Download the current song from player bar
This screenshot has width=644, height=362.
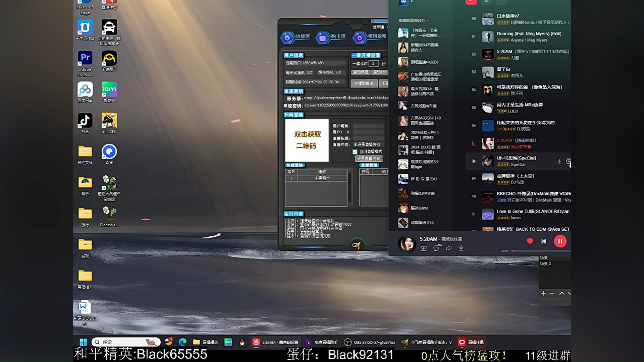pos(461,248)
